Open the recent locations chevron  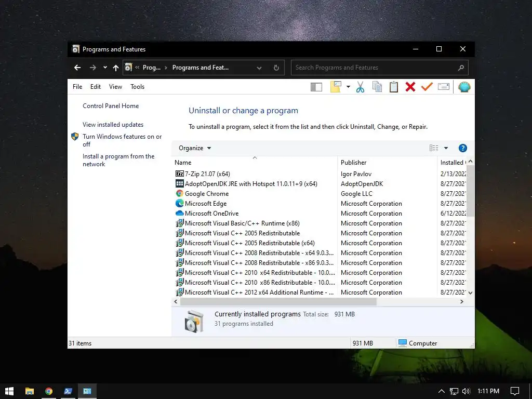click(105, 68)
